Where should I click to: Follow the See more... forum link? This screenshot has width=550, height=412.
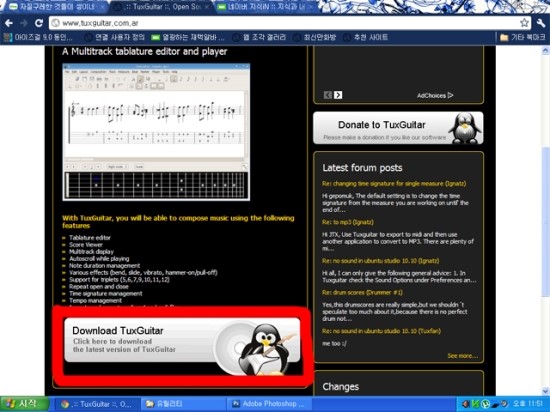(x=462, y=356)
